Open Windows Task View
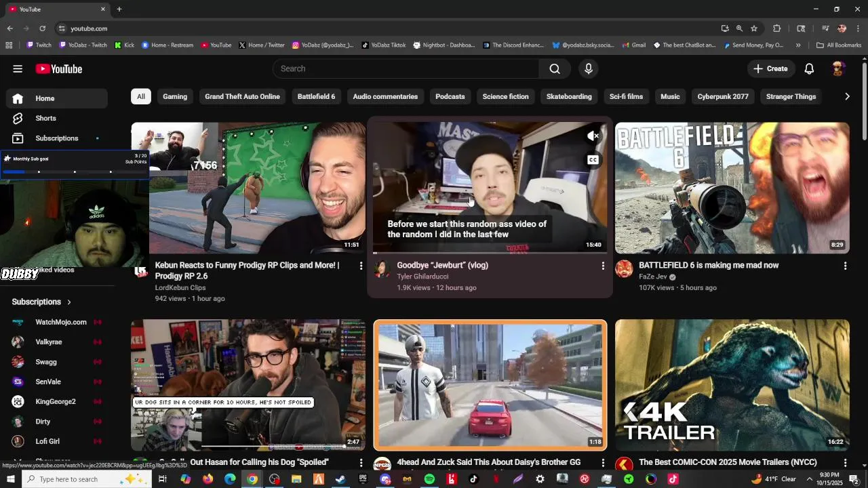The width and height of the screenshot is (868, 488). [163, 479]
